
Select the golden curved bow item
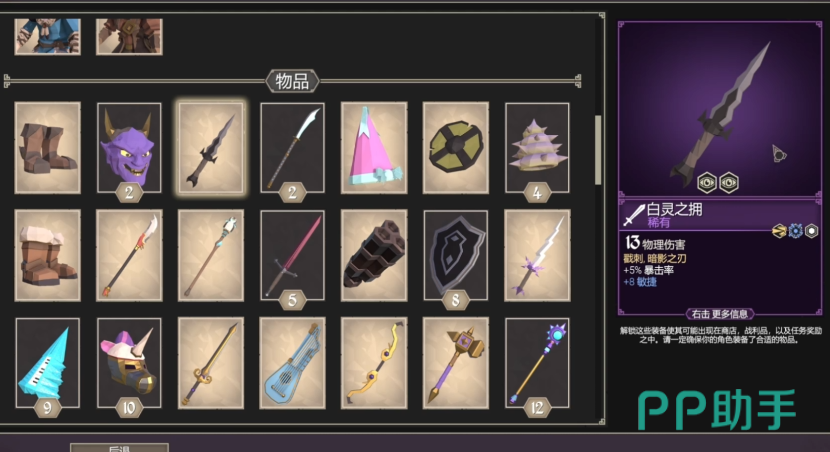374,363
